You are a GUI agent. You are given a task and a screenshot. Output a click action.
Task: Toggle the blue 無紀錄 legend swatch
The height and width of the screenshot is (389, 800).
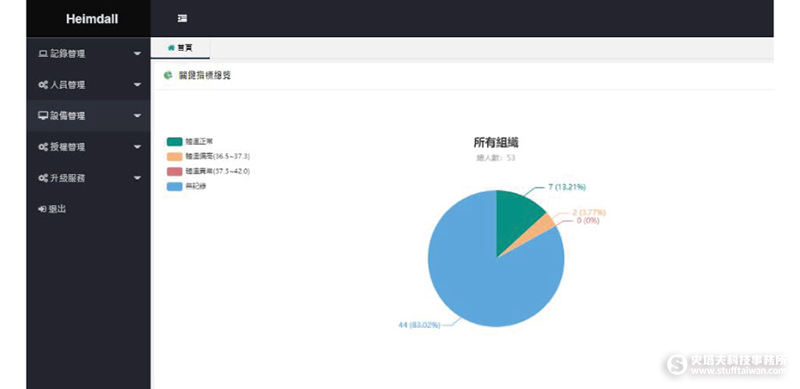pos(174,186)
